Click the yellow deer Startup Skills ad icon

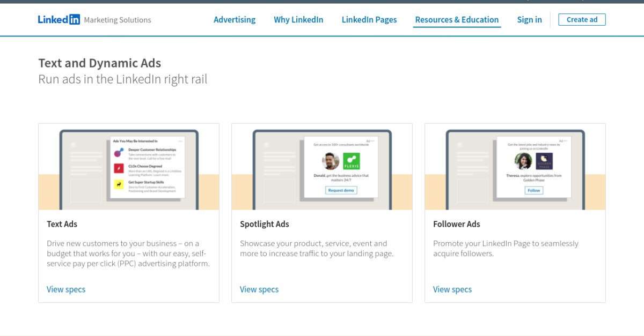pyautogui.click(x=119, y=185)
